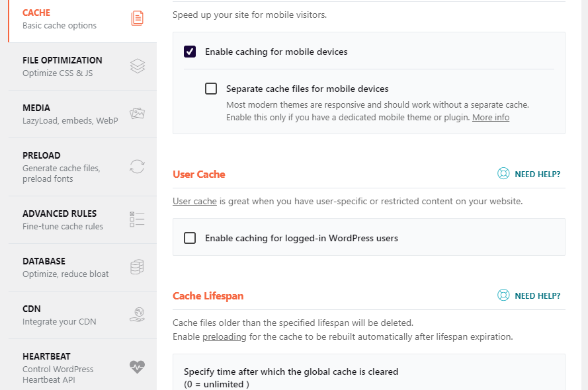Viewport: 588px width, 390px height.
Task: Open the More info link
Action: click(x=491, y=117)
